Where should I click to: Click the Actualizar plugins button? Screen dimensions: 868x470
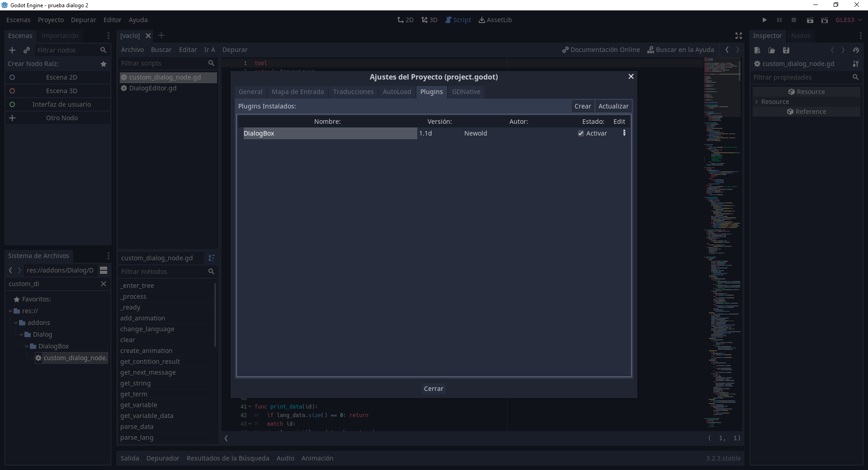[613, 106]
